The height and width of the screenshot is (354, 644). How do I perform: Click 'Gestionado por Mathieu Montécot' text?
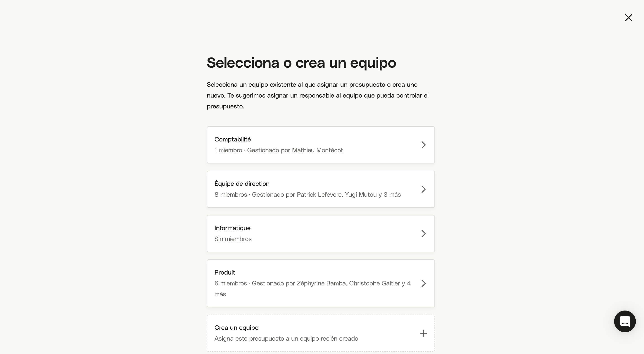click(295, 150)
